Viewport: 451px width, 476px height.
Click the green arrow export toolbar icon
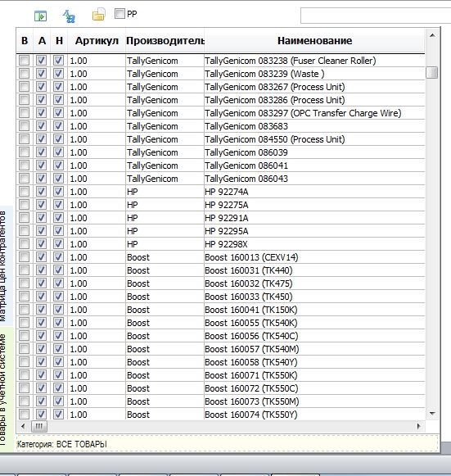[40, 16]
